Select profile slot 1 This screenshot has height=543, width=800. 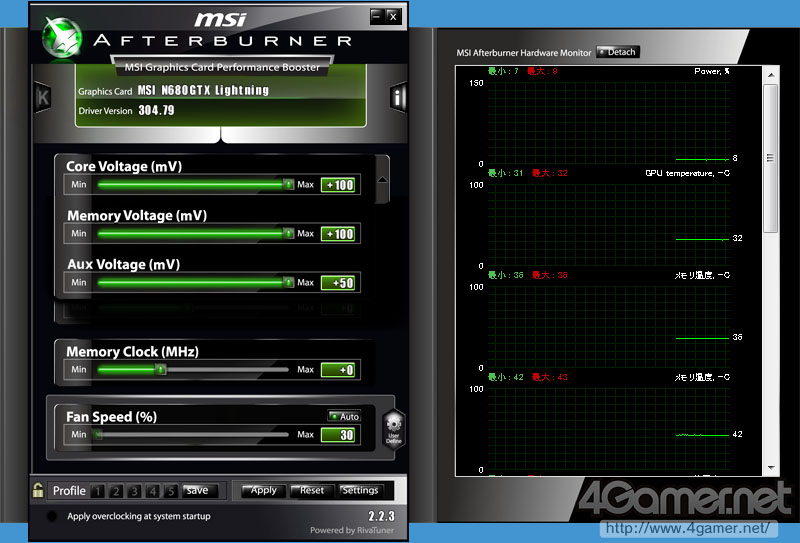pyautogui.click(x=97, y=491)
